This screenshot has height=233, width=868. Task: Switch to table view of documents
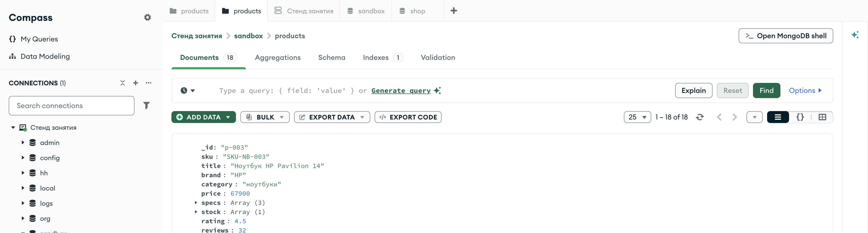click(822, 117)
